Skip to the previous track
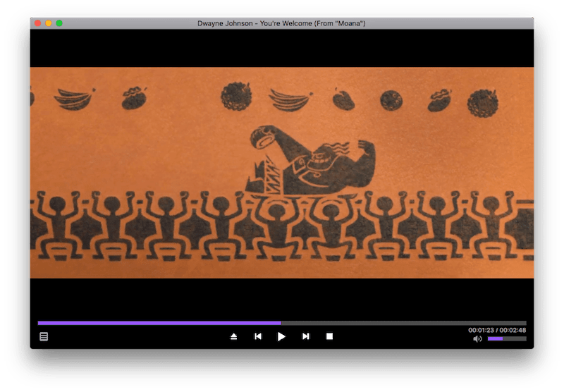The width and height of the screenshot is (564, 392). (x=258, y=336)
